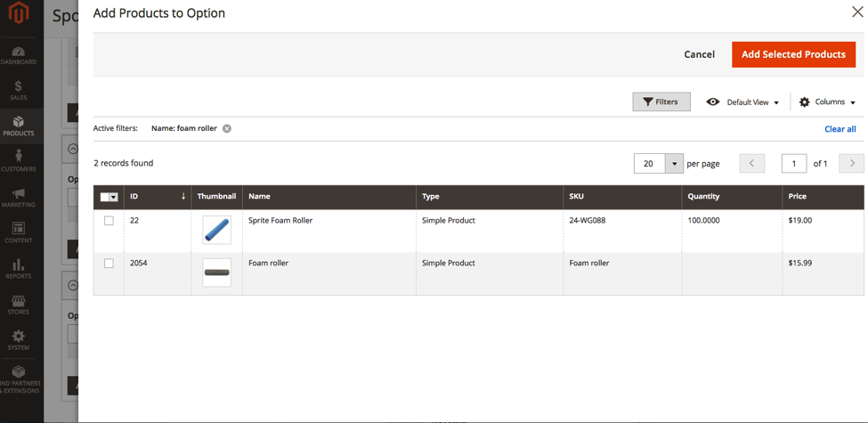Go to Sales in the sidebar
Viewport: 868px width, 423px height.
click(18, 91)
